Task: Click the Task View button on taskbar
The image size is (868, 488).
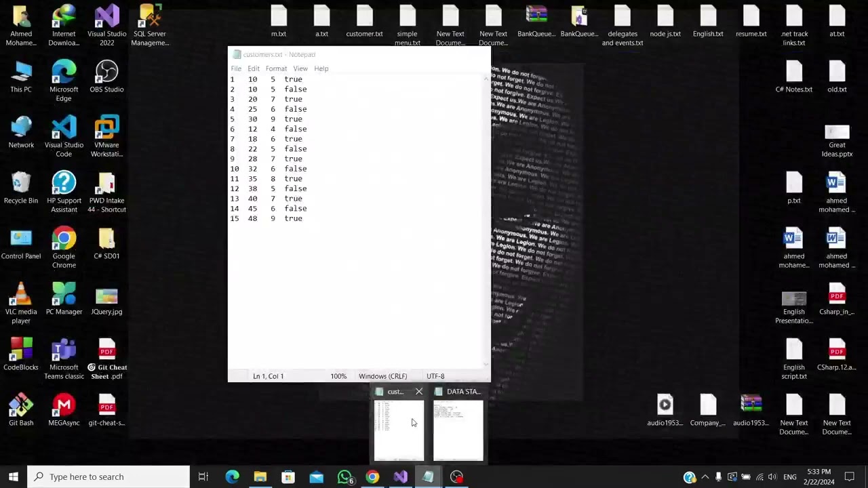Action: [x=203, y=476]
